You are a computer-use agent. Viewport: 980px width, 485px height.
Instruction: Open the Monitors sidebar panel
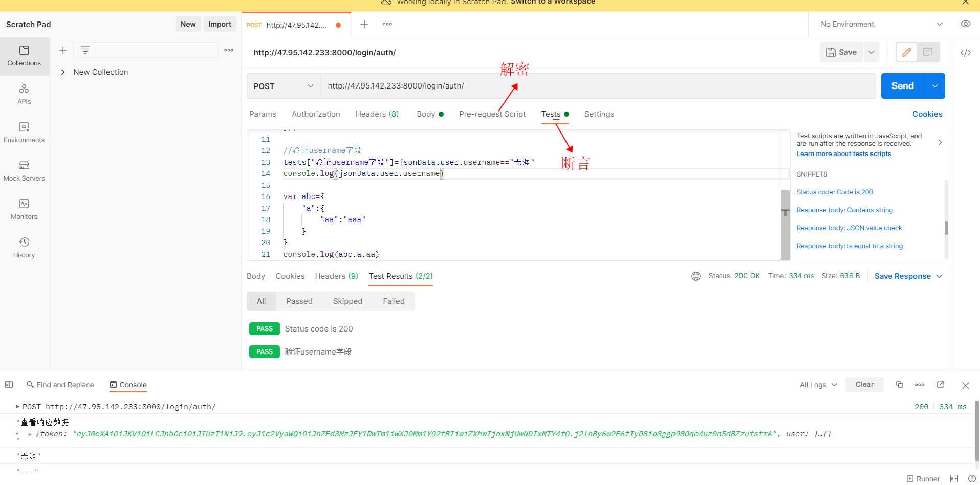(24, 210)
